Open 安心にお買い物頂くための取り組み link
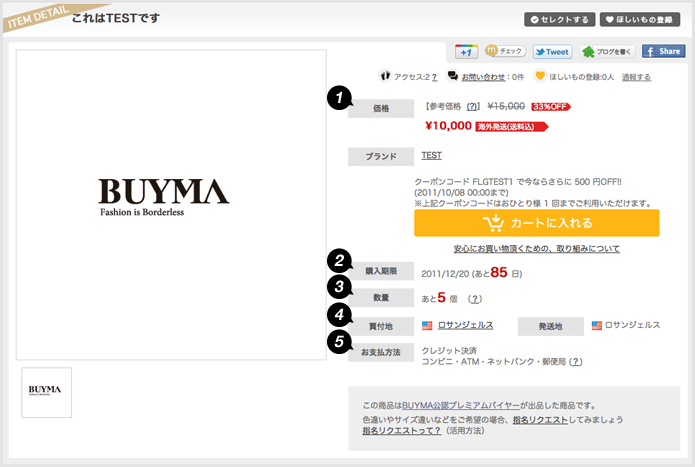695x467 pixels. pyautogui.click(x=536, y=249)
